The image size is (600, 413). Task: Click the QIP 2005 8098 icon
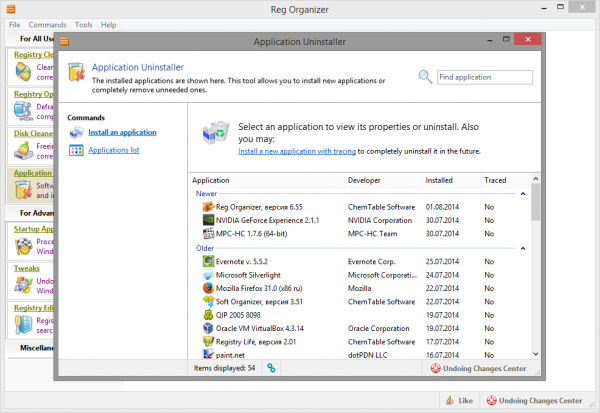click(x=208, y=315)
